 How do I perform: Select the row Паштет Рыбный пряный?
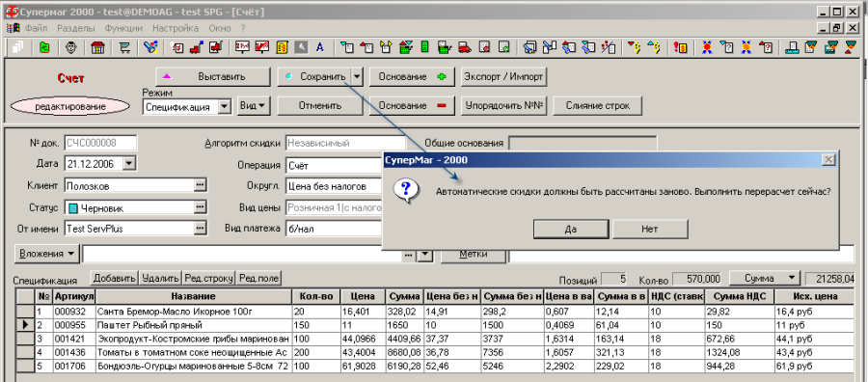435,325
